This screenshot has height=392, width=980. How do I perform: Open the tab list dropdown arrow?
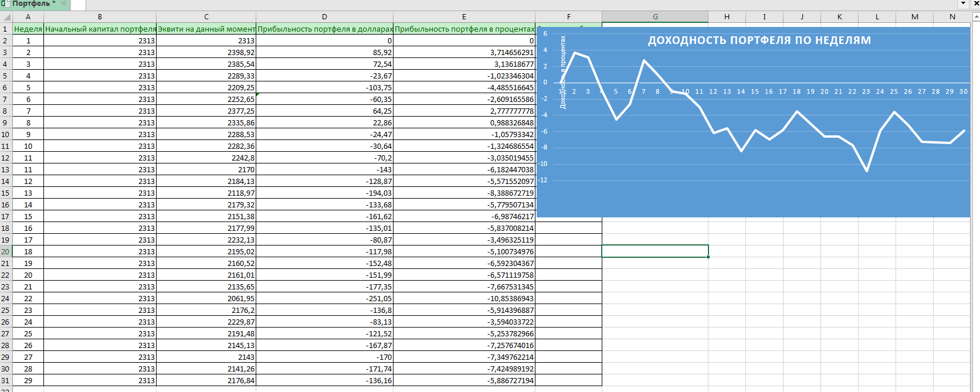pos(963,4)
